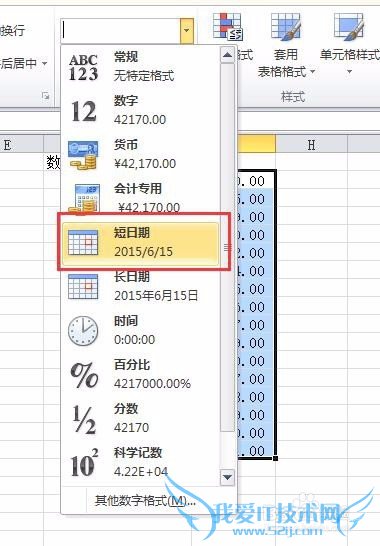Open the number format dropdown arrow

coord(187,31)
